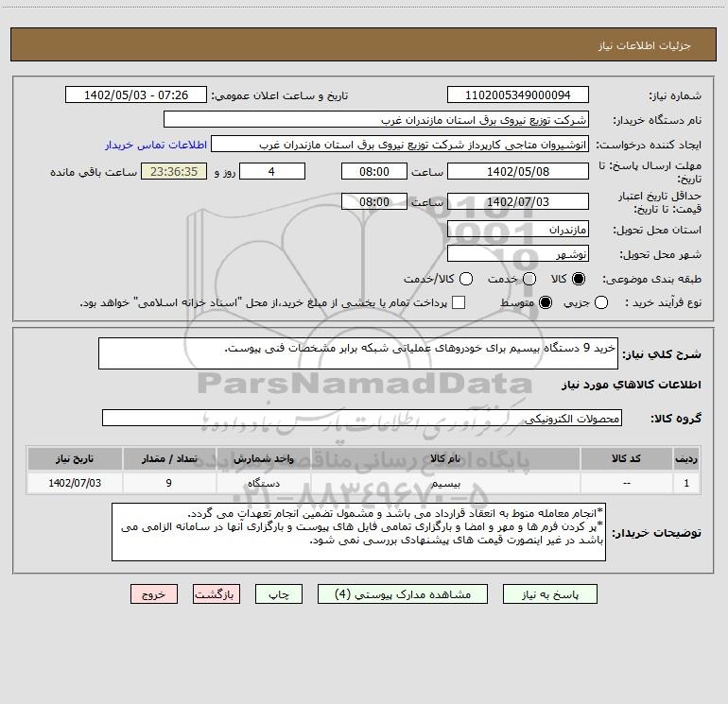Click the بازگشت back button

click(217, 594)
